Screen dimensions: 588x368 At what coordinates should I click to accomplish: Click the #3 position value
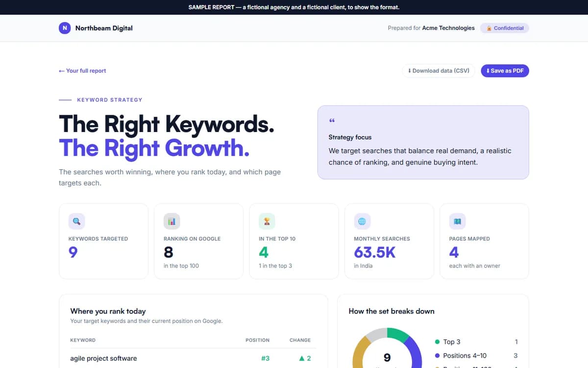click(265, 358)
